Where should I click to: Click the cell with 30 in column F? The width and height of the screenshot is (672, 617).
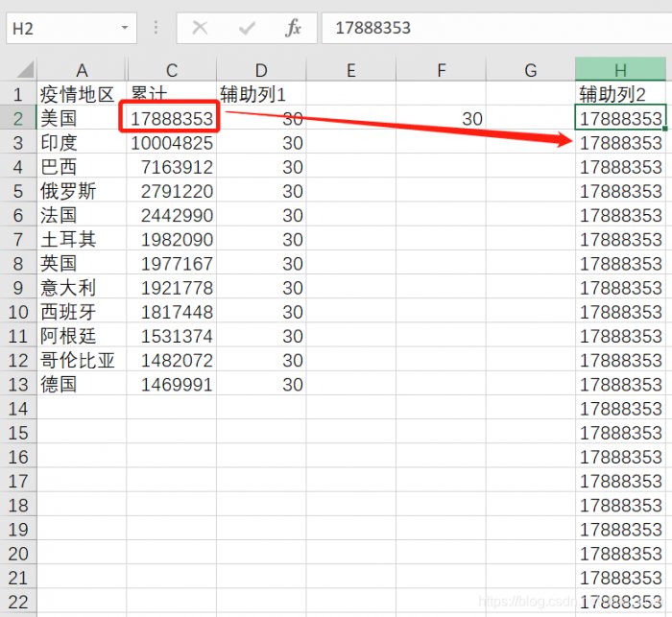(x=441, y=119)
